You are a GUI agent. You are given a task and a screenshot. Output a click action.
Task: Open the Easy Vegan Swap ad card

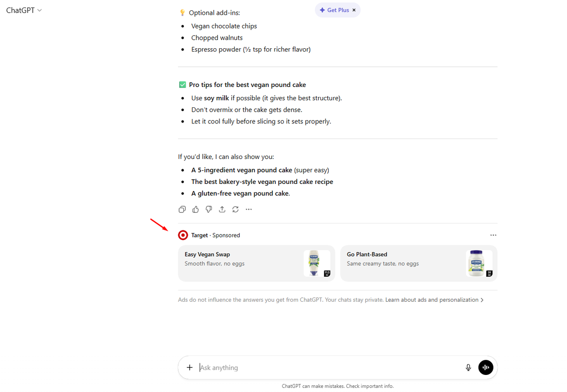[x=256, y=263]
